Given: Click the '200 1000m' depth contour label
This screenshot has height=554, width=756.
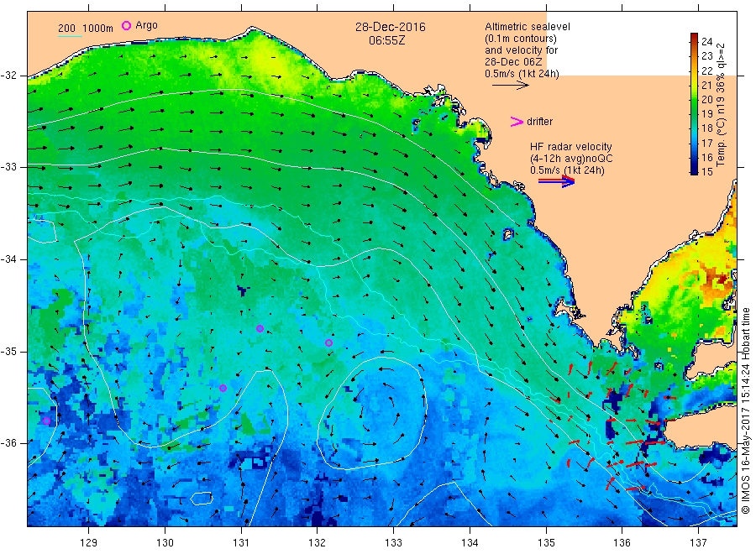Looking at the screenshot, I should pos(86,29).
